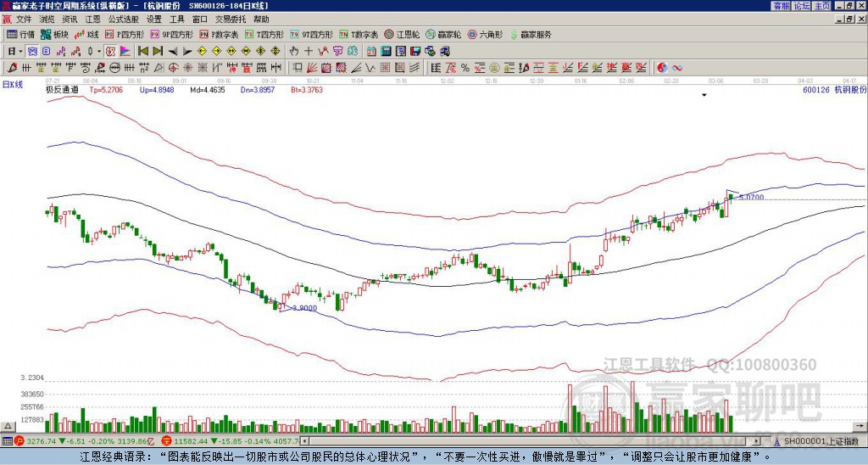Click the calendar icon showing 21
Viewport: 868px width, 465px height.
(371, 51)
